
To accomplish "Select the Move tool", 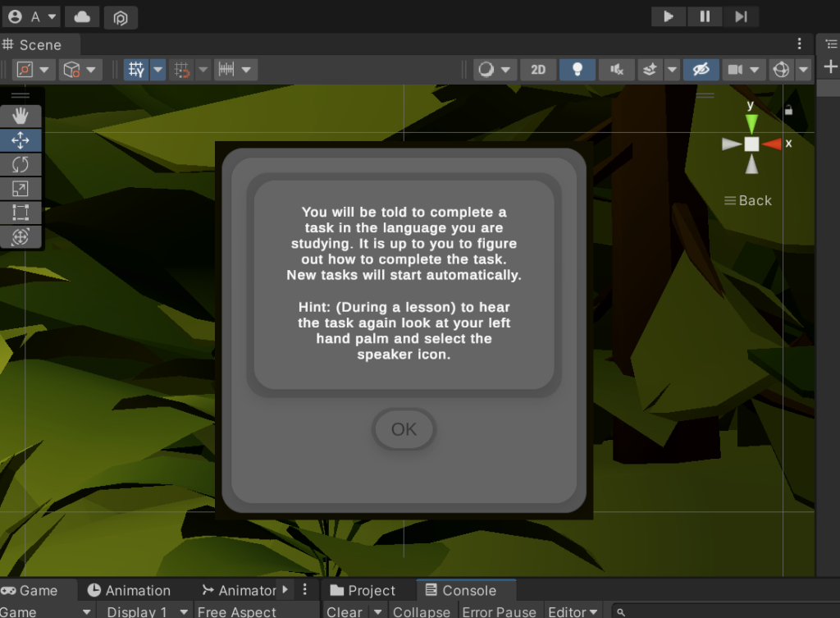I will pyautogui.click(x=21, y=140).
